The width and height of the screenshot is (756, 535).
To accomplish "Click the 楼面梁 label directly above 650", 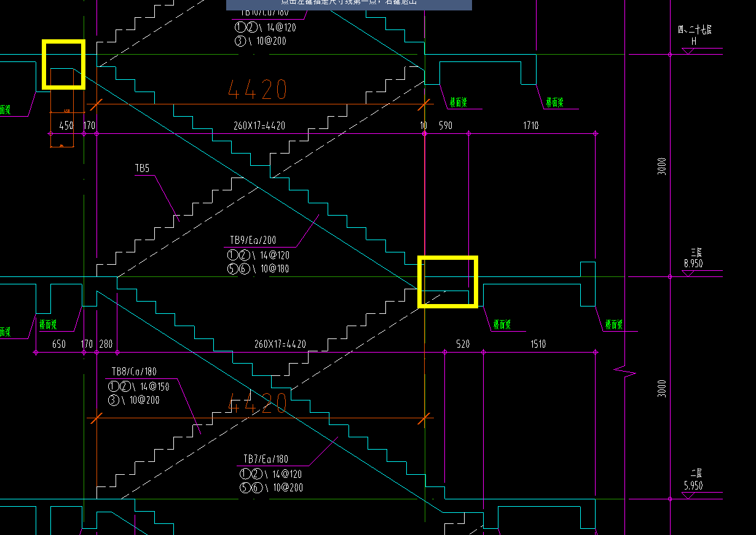I will tap(48, 324).
